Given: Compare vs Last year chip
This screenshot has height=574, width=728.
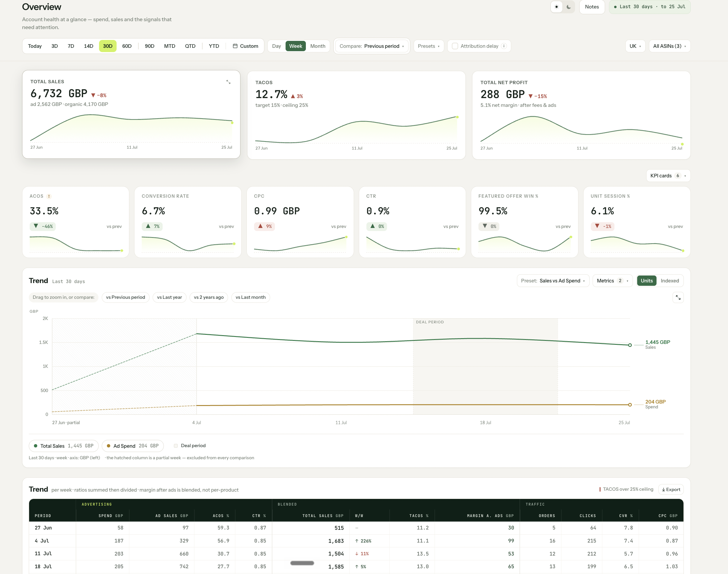Looking at the screenshot, I should click(x=169, y=297).
